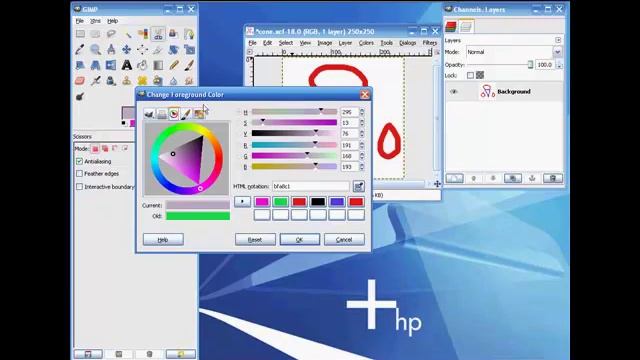Create a new layer in Layers panel
This screenshot has width=640, height=360.
click(454, 178)
